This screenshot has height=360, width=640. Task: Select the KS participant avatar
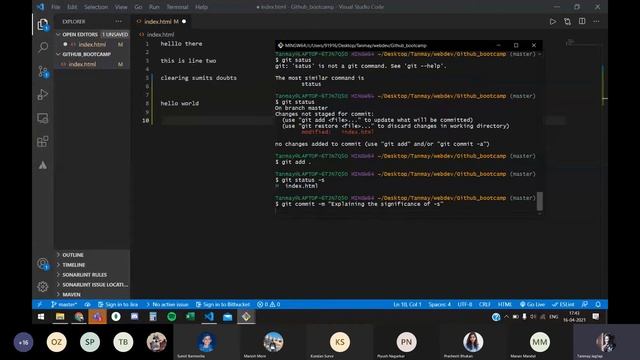(340, 342)
